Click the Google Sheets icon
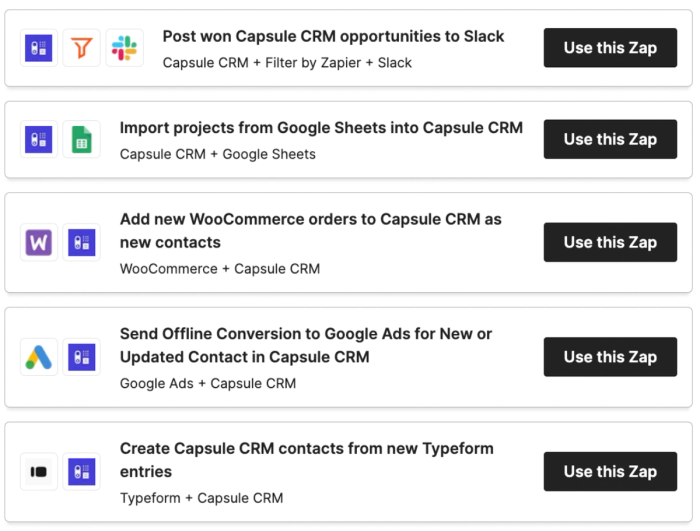700x531 pixels. [82, 139]
